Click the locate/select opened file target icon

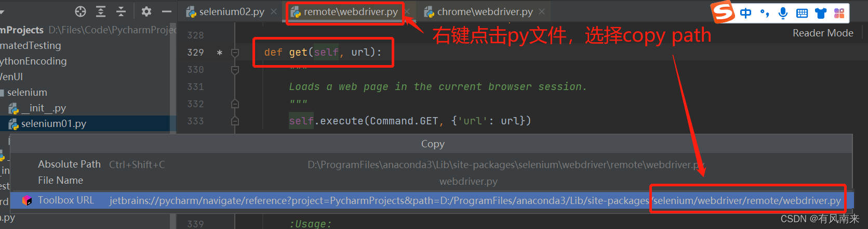point(81,11)
